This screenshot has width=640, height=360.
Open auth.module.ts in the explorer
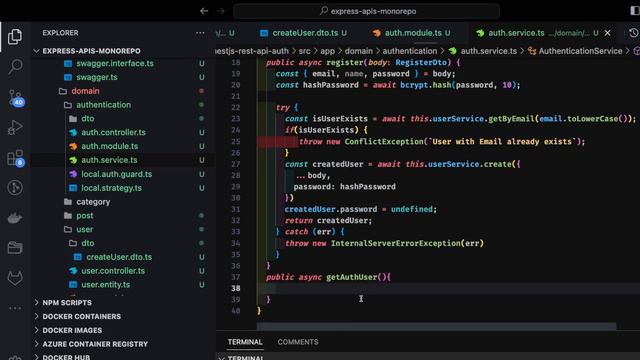109,146
